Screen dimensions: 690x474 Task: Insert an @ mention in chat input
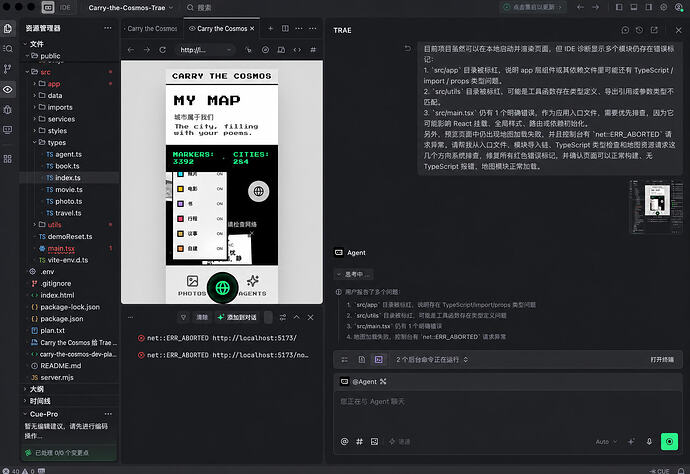pyautogui.click(x=345, y=441)
